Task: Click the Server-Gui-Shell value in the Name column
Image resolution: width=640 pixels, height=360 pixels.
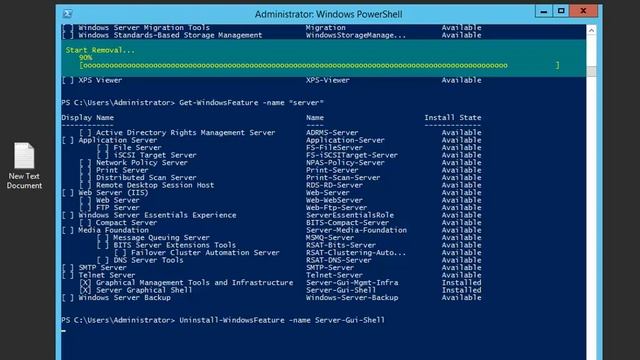Action: (341, 290)
